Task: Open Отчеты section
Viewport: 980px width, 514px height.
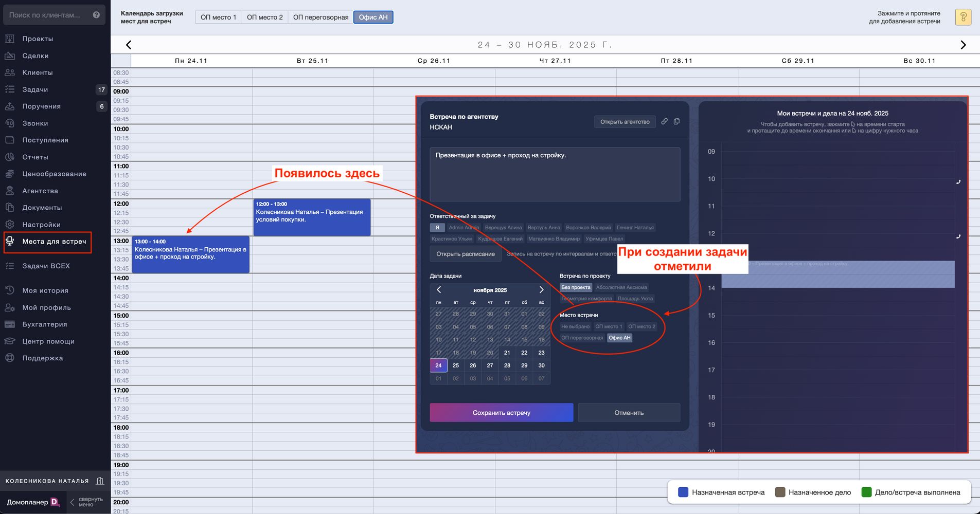Action: pos(35,157)
